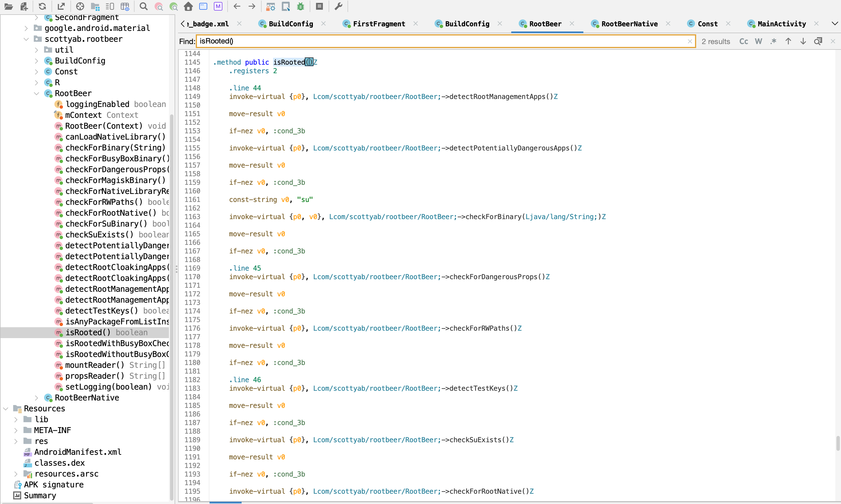Click the purple M toolbar icon
Image resolution: width=841 pixels, height=504 pixels.
(218, 7)
